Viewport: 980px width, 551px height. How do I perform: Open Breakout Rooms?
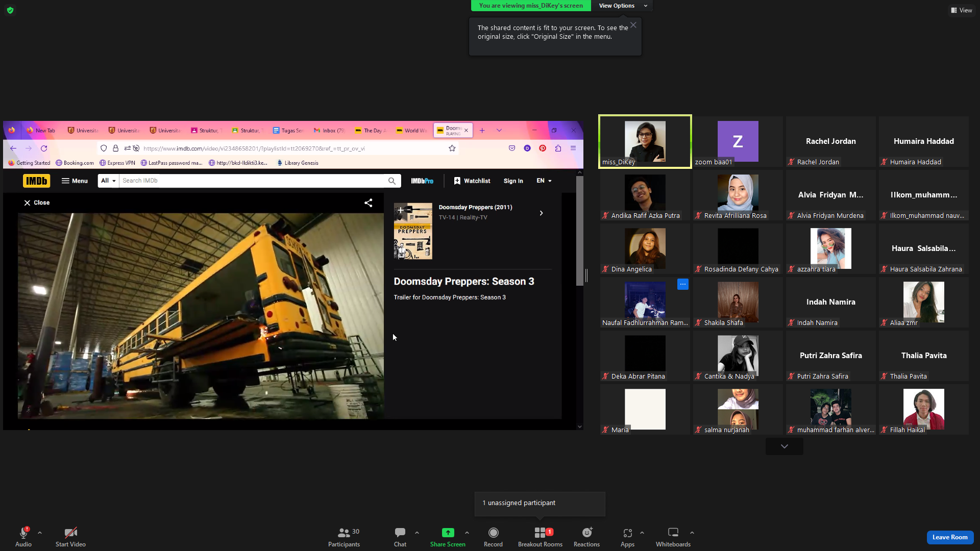pos(540,537)
